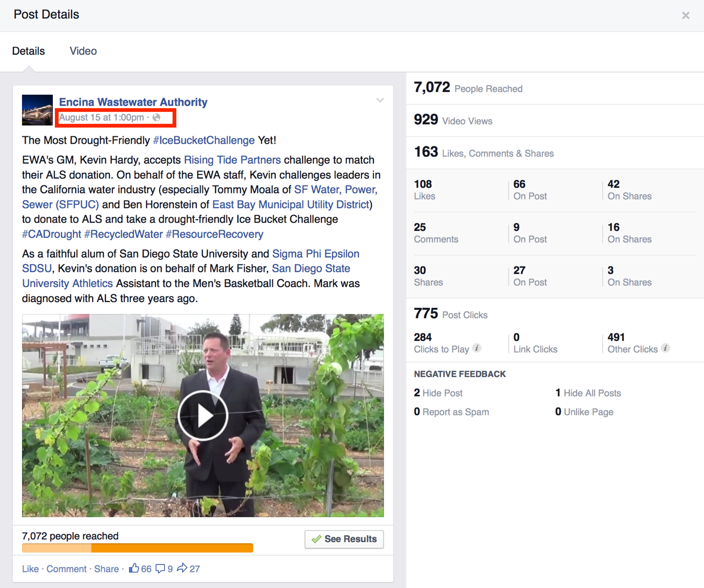
Task: Expand the post options chevron menu
Action: pyautogui.click(x=380, y=100)
